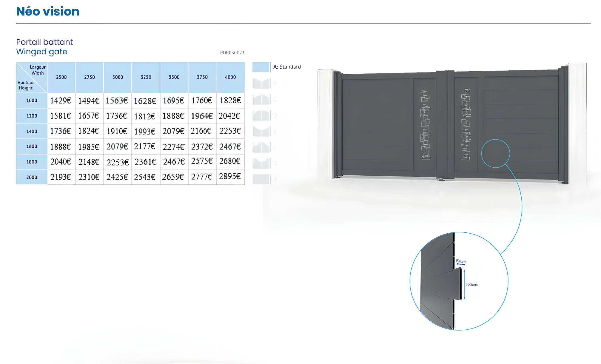Click the small callout circle on gate
Screen dimensions: 601x364
[495, 153]
